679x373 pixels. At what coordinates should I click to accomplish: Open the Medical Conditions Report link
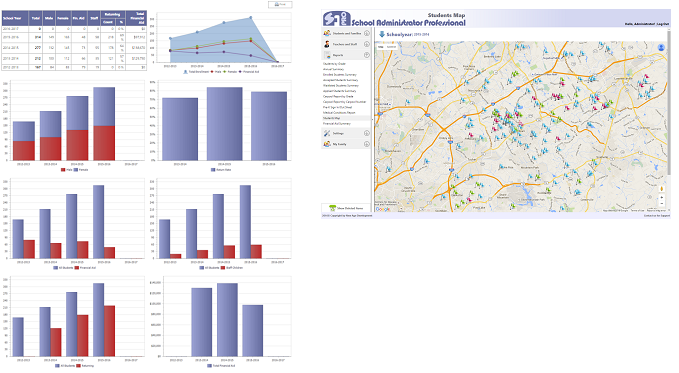339,113
